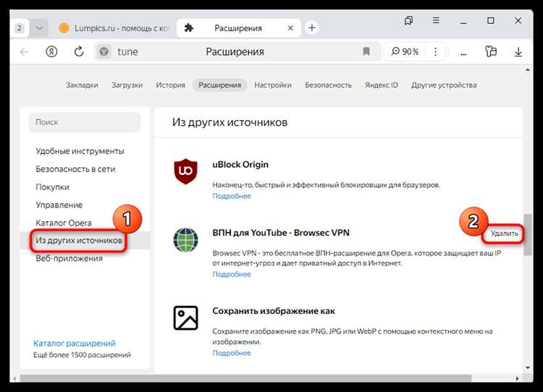This screenshot has width=543, height=392.
Task: Open the bookmarks panel icon in title bar
Action: (x=408, y=21)
